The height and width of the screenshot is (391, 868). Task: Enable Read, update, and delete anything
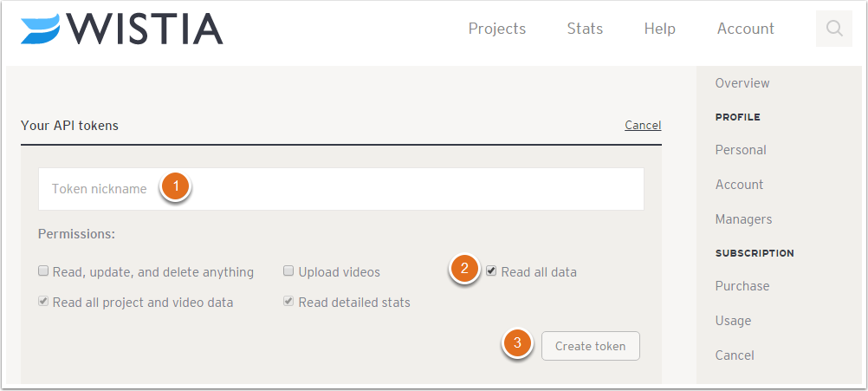[43, 271]
